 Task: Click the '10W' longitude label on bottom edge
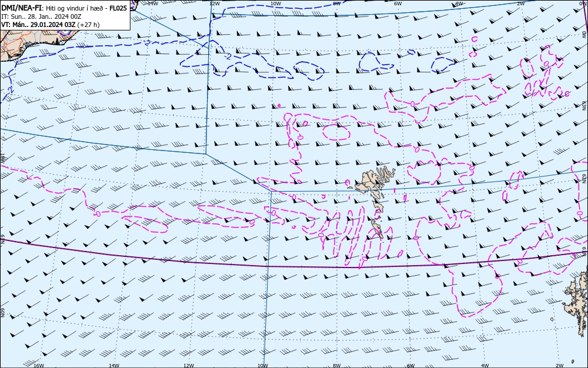click(x=263, y=366)
